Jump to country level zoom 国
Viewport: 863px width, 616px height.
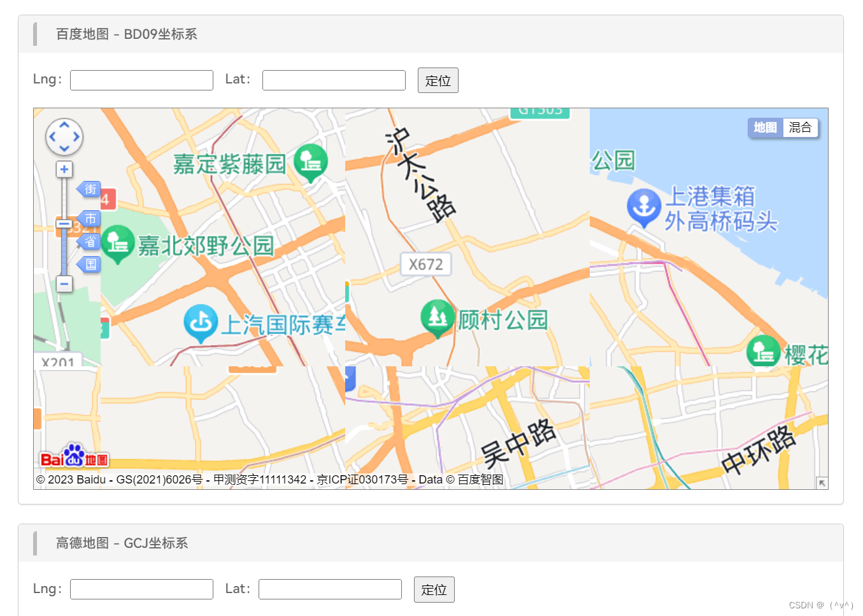pos(89,264)
